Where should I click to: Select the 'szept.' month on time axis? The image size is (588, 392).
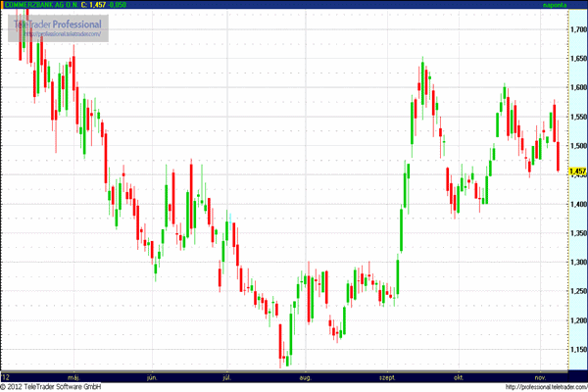[384, 375]
